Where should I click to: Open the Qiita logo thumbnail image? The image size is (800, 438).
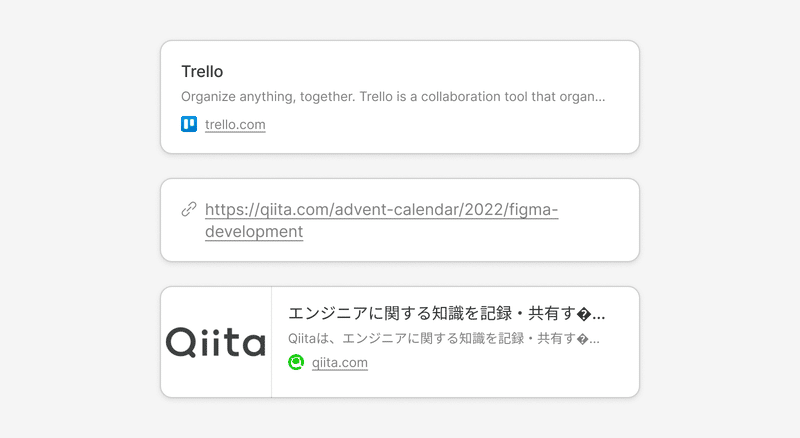point(216,342)
